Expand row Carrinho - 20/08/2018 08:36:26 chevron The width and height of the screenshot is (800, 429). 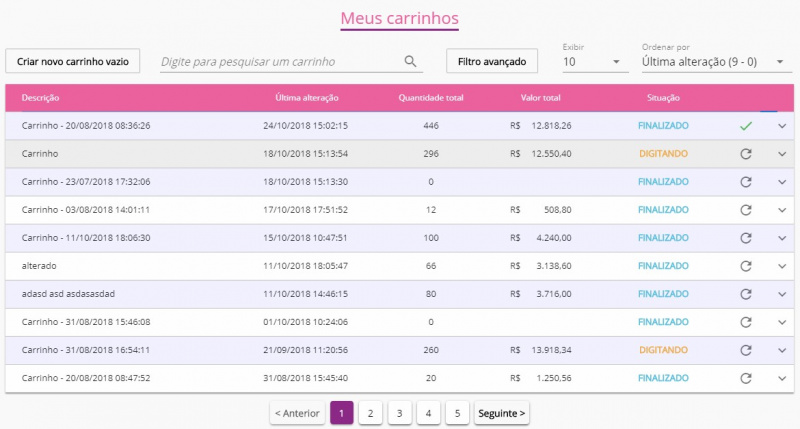(x=782, y=126)
